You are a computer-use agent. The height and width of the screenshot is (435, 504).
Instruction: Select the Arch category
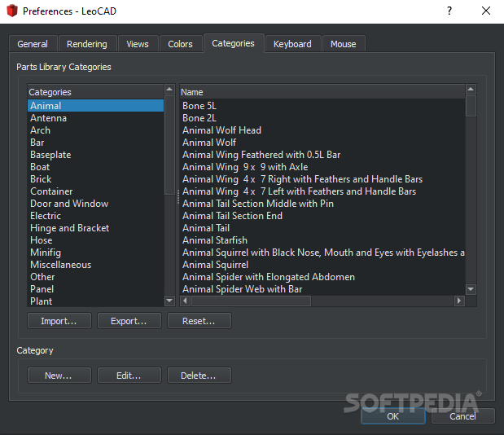click(96, 130)
